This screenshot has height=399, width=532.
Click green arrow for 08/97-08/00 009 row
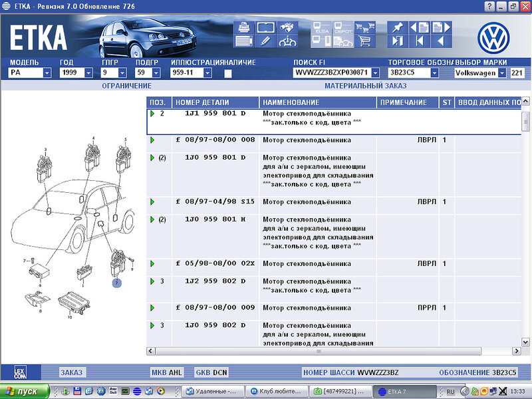click(x=152, y=308)
